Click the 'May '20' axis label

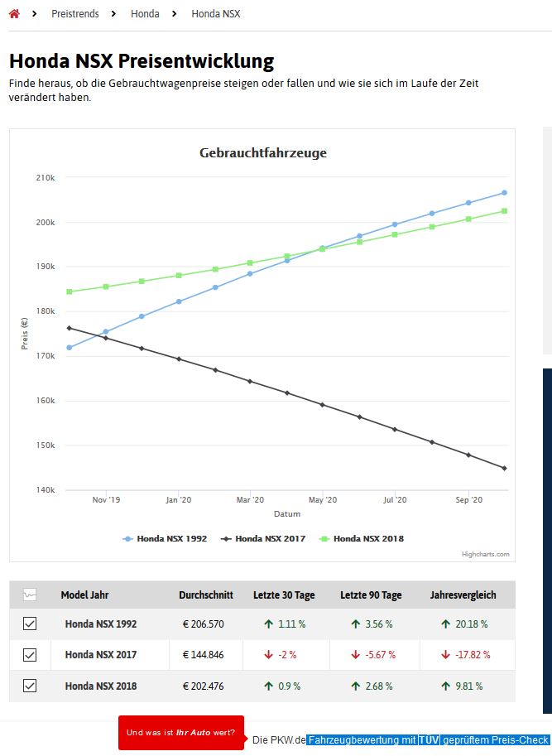323,500
